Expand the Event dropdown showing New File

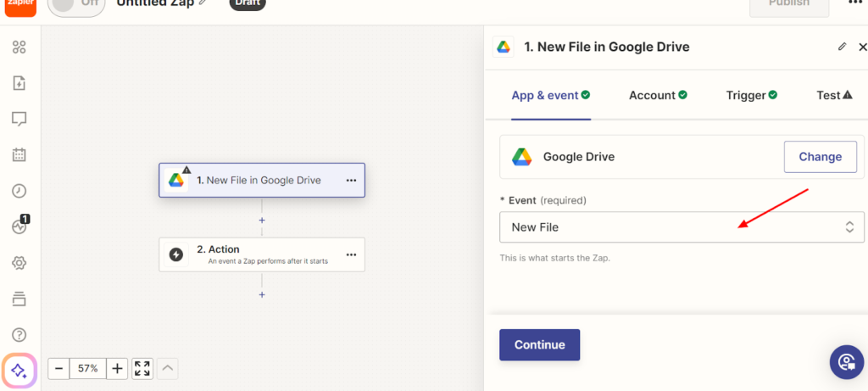click(682, 227)
